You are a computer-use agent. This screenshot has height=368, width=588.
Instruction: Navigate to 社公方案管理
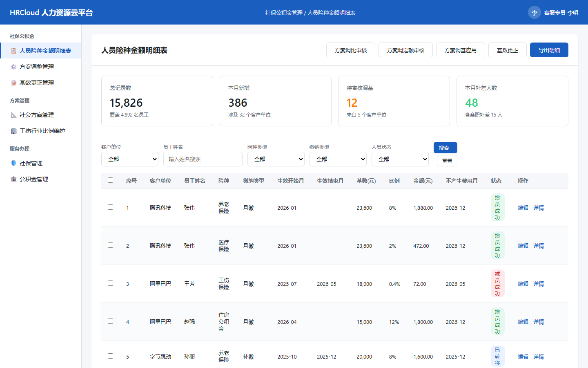[41, 115]
